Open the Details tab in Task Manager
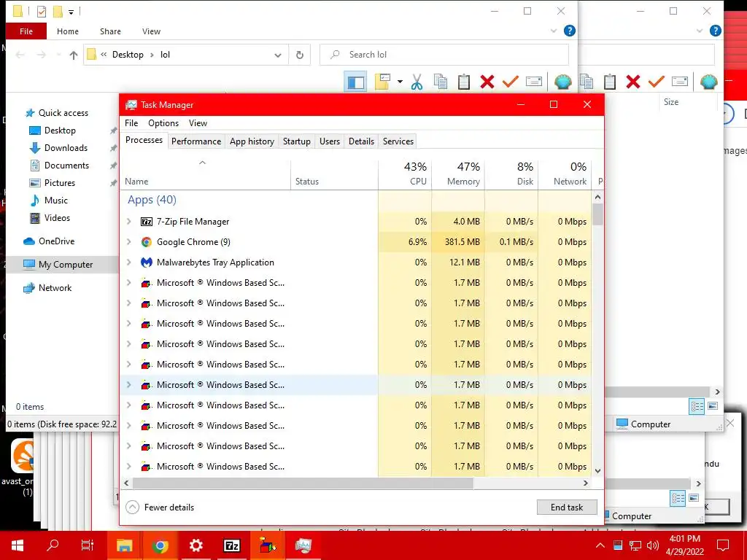 click(x=361, y=141)
